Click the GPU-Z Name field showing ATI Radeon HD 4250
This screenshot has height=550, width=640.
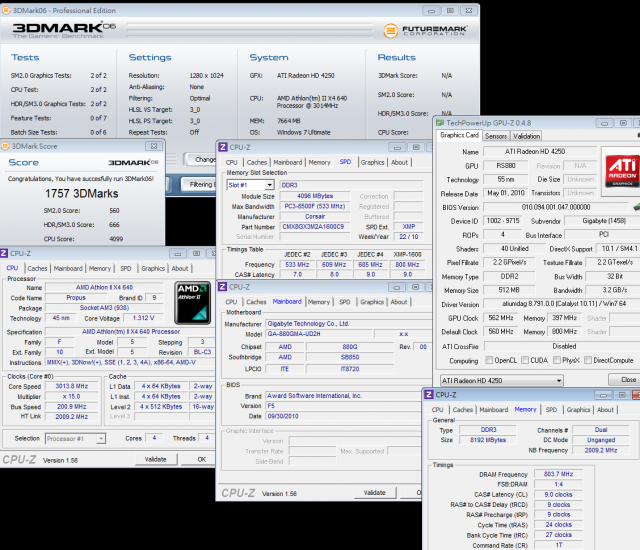pos(539,151)
